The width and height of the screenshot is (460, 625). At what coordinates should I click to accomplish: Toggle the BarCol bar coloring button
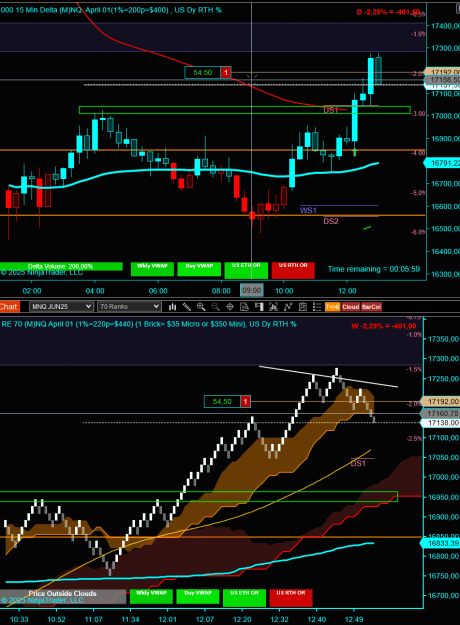[371, 307]
